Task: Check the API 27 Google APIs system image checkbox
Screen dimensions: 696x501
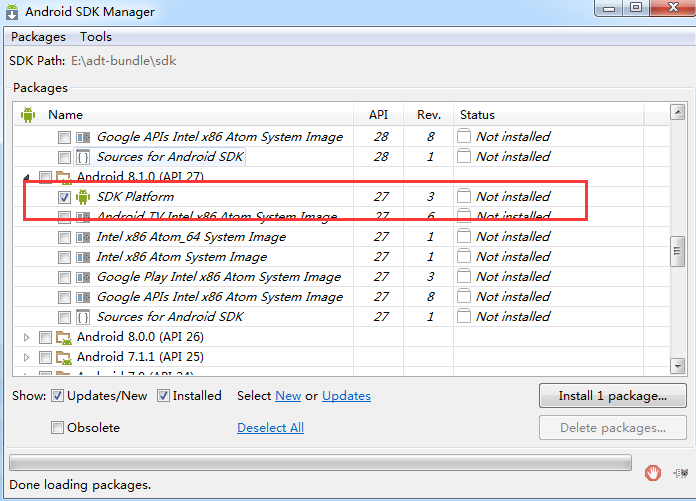Action: click(64, 297)
